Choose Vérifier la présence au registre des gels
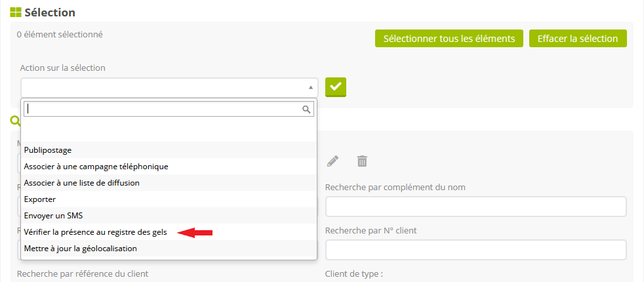The height and width of the screenshot is (282, 644). [95, 232]
